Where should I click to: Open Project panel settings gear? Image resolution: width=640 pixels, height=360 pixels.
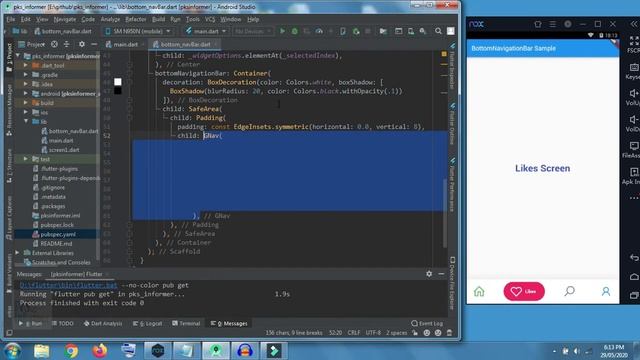82,44
